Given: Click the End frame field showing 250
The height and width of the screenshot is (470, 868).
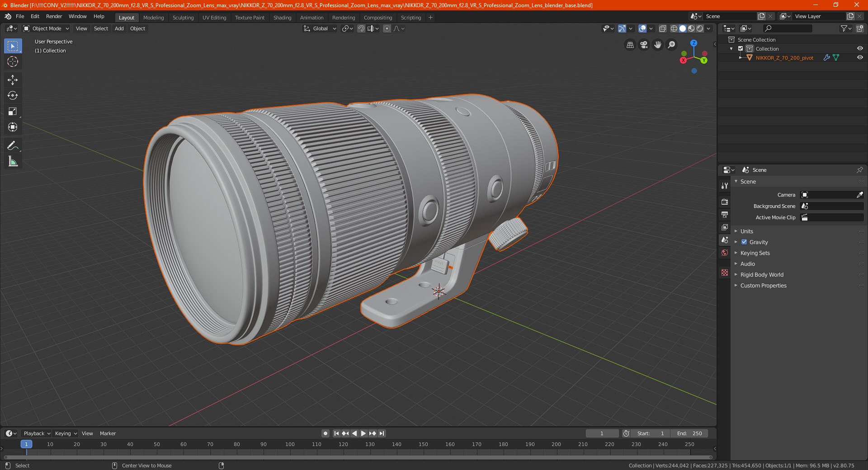Looking at the screenshot, I should [x=690, y=433].
